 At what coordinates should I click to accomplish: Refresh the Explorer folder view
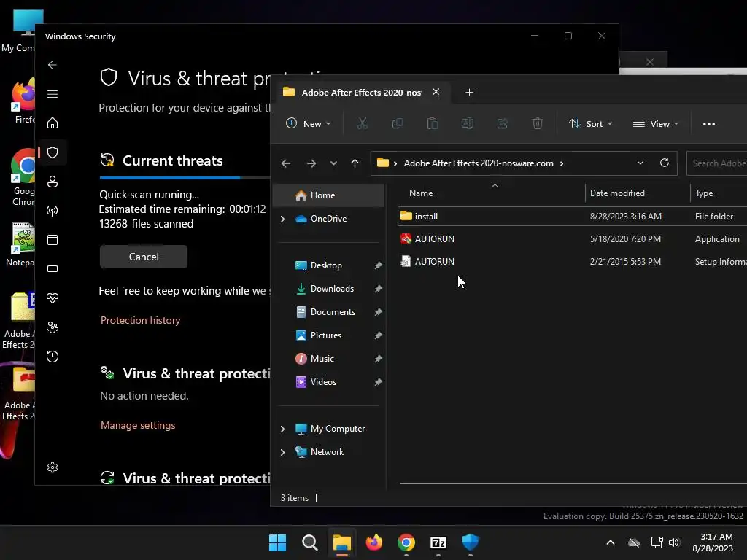click(x=665, y=163)
